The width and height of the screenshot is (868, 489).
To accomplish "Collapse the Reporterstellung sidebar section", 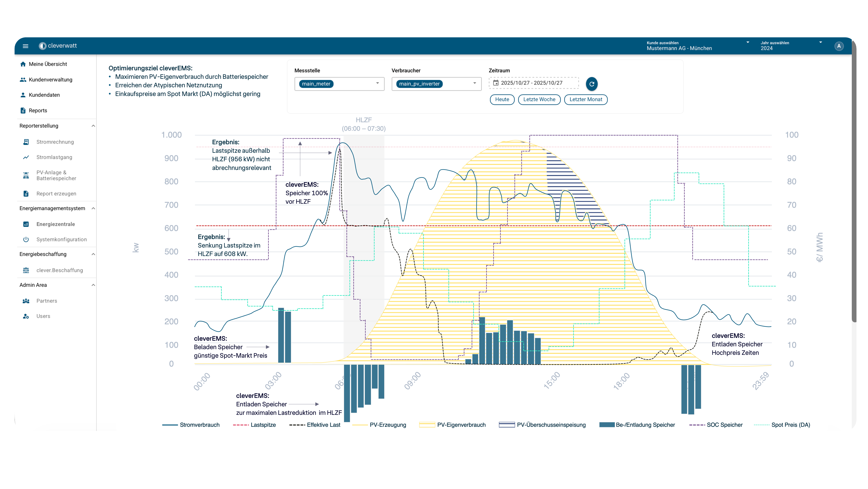I will click(x=93, y=126).
